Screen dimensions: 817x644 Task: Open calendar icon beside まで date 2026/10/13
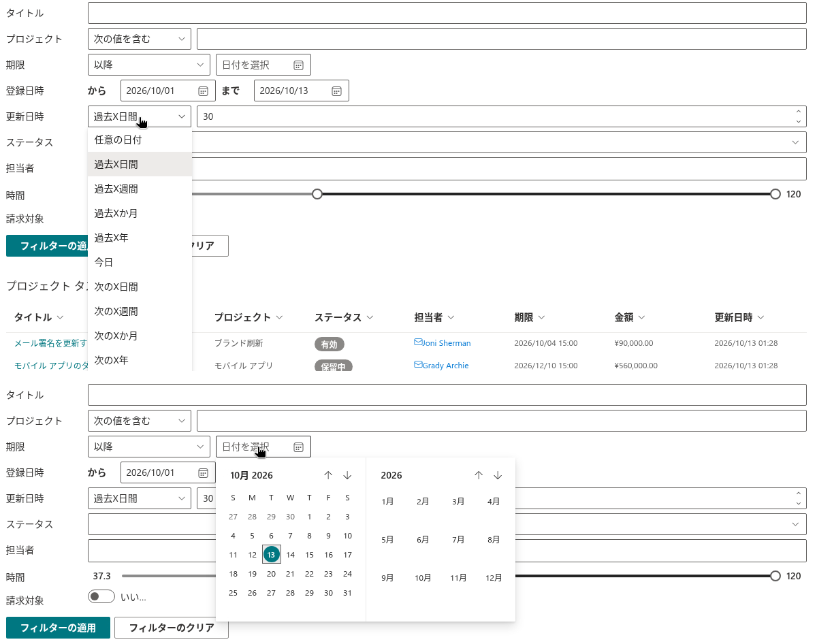[x=336, y=91]
